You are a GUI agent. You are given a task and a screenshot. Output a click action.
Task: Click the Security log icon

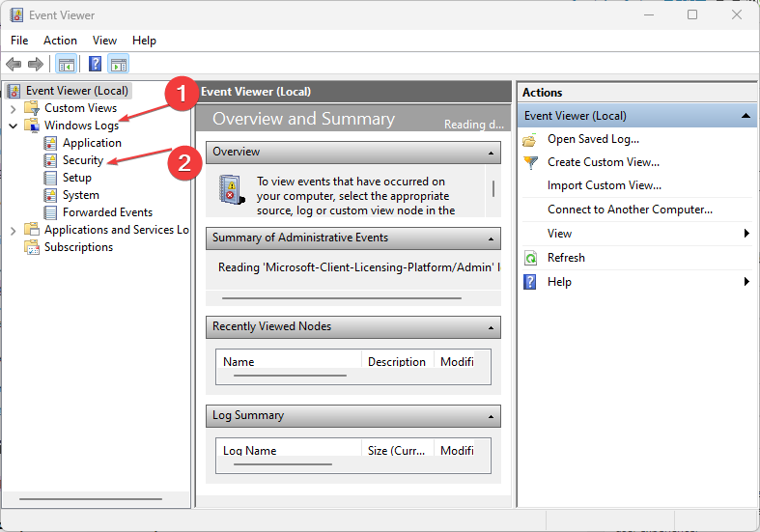(x=50, y=160)
